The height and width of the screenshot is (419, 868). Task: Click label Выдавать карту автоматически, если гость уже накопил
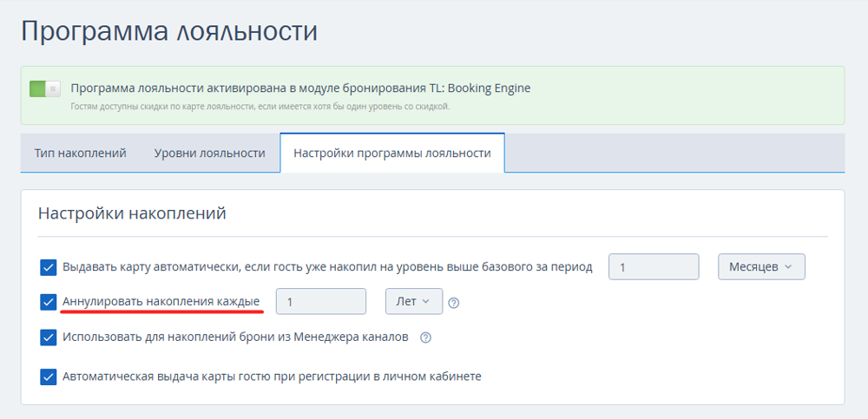[327, 267]
